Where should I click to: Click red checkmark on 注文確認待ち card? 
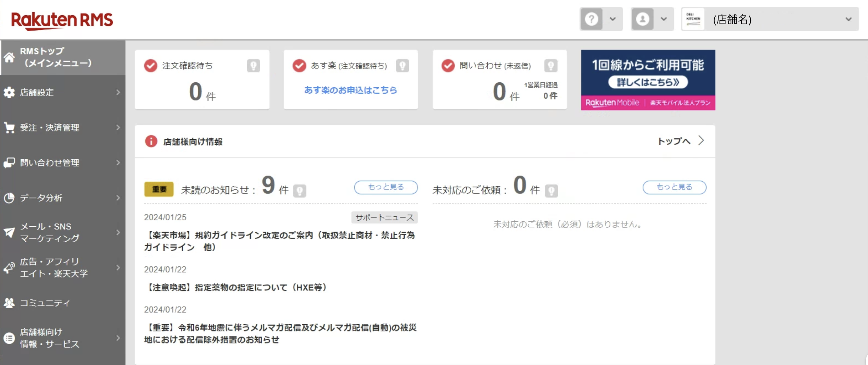pos(151,66)
